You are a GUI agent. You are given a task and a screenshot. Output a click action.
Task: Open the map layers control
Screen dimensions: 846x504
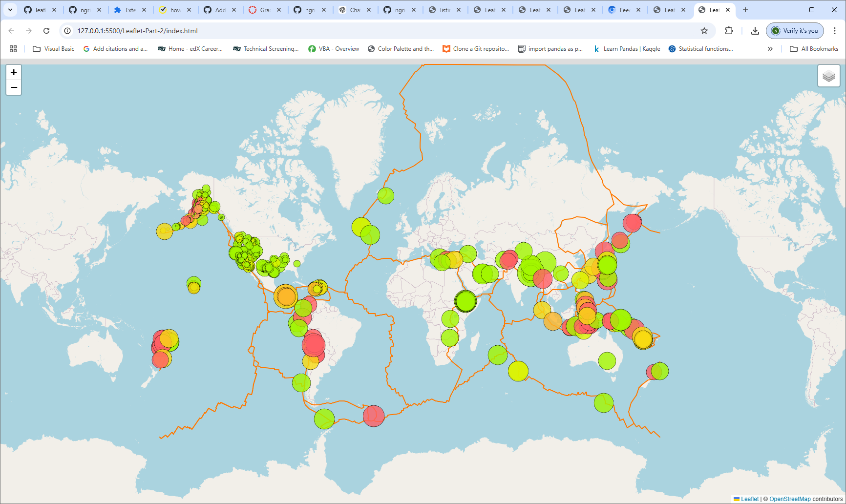[x=828, y=76]
